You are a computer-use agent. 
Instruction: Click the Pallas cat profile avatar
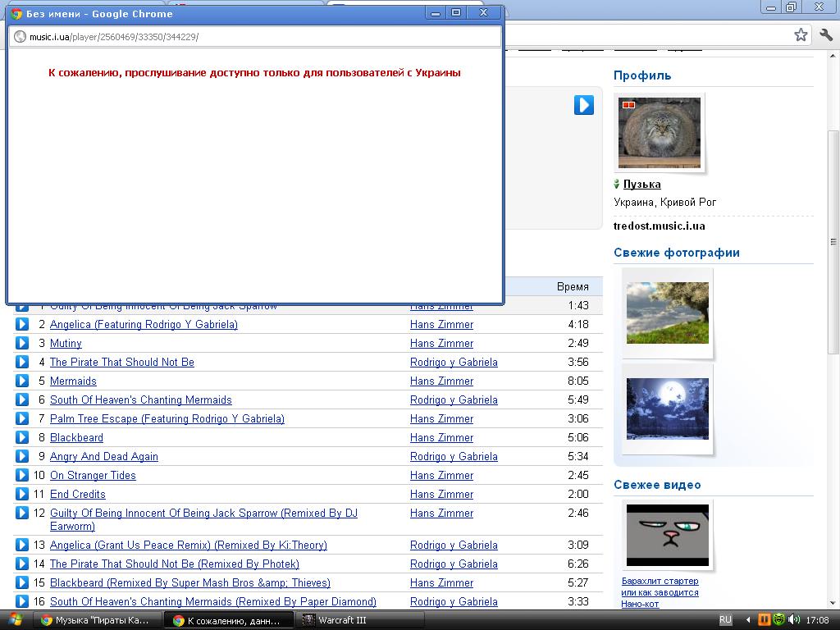click(x=660, y=133)
